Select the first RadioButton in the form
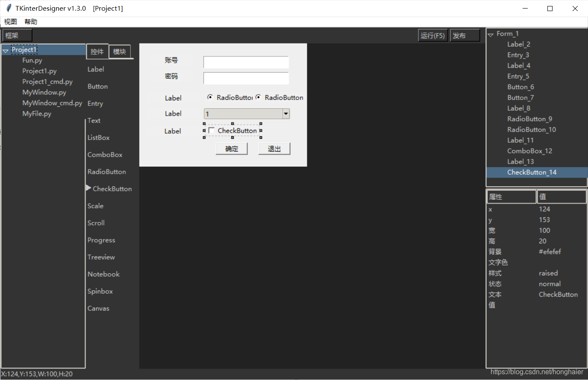588x380 pixels. tap(210, 97)
